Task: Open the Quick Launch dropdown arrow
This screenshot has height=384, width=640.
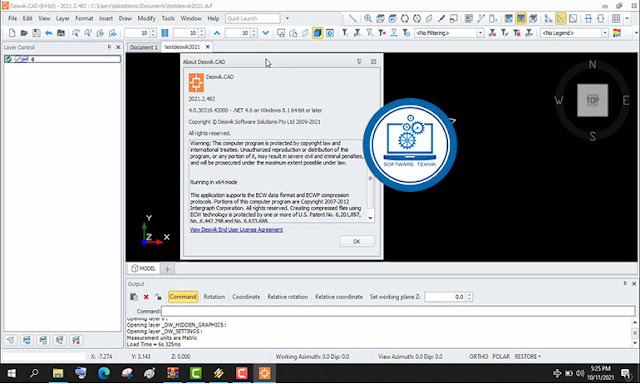Action: click(x=287, y=18)
